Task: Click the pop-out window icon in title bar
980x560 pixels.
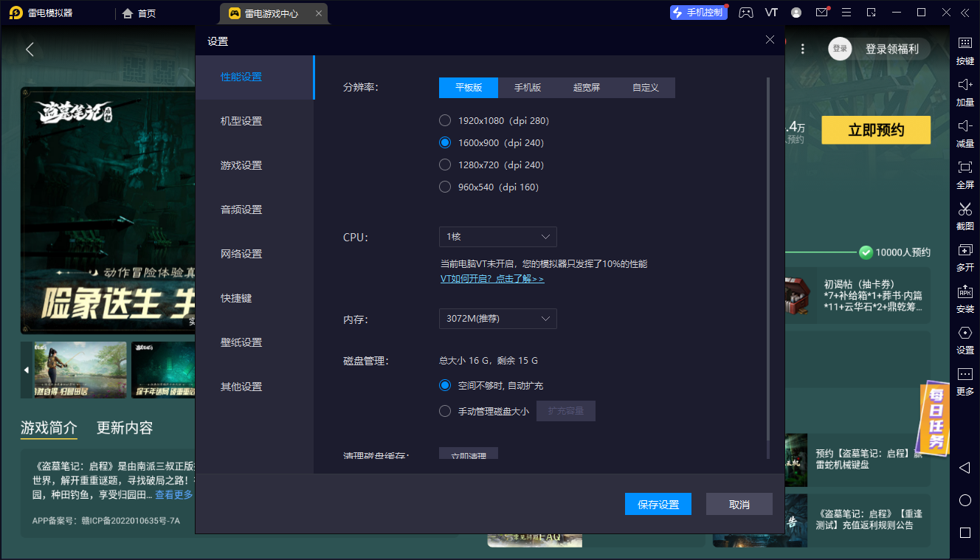Action: (x=872, y=13)
